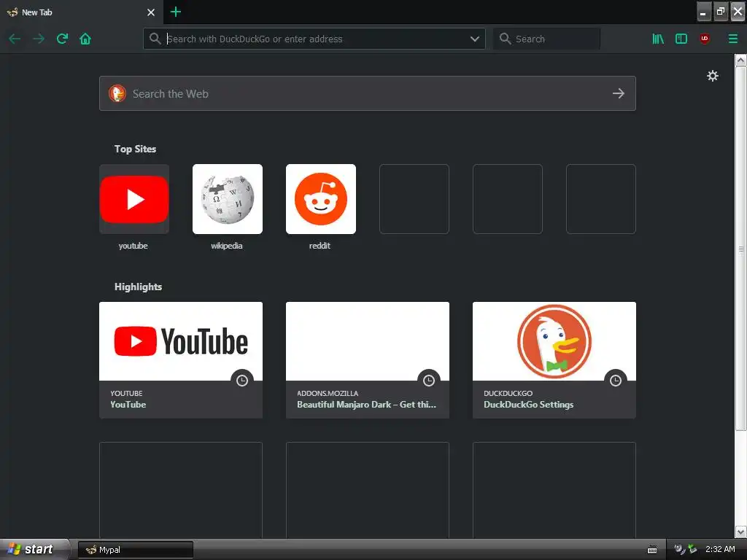
Task: Click the reddit label under Top Sites
Action: point(320,246)
